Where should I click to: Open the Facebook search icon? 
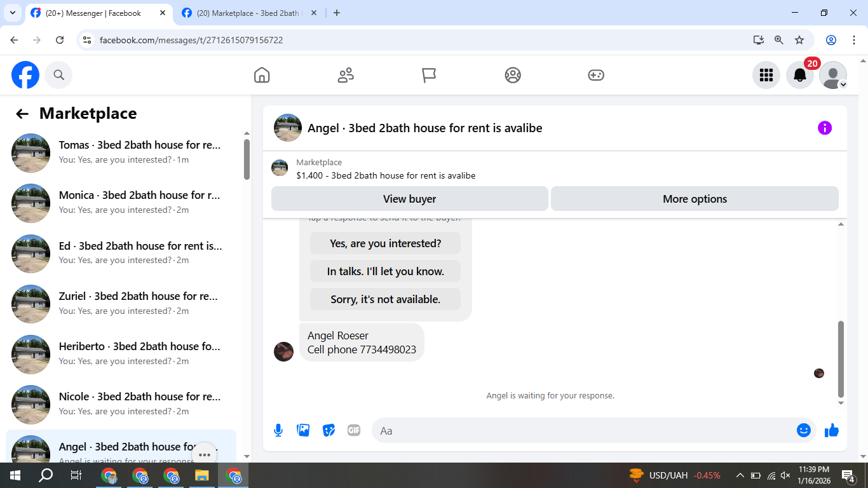tap(59, 75)
